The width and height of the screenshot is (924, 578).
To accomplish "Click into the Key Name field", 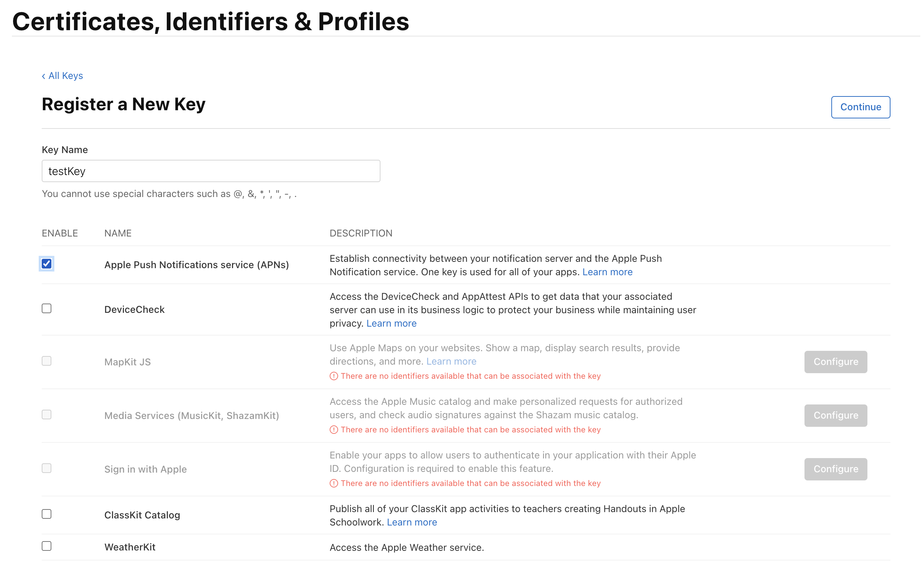I will pos(211,171).
